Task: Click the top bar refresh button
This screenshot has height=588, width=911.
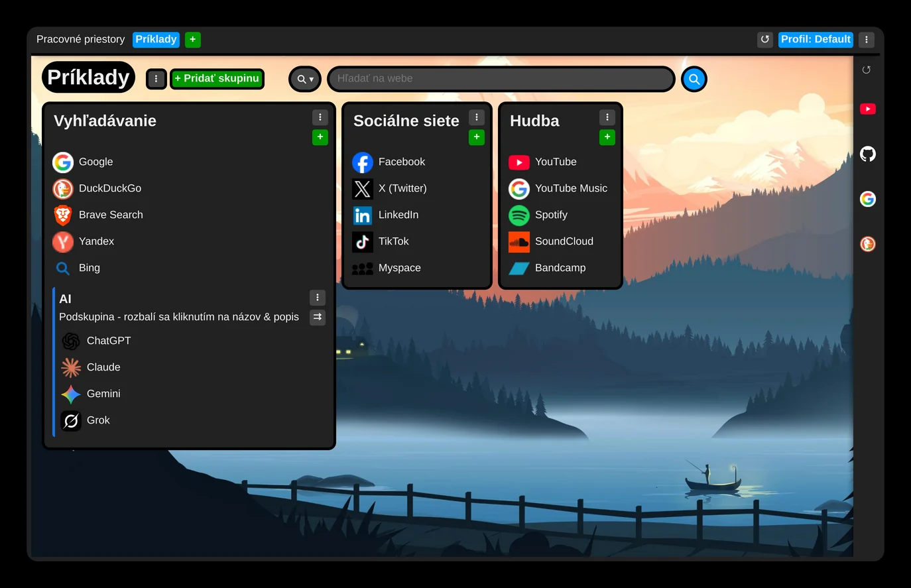Action: (765, 40)
